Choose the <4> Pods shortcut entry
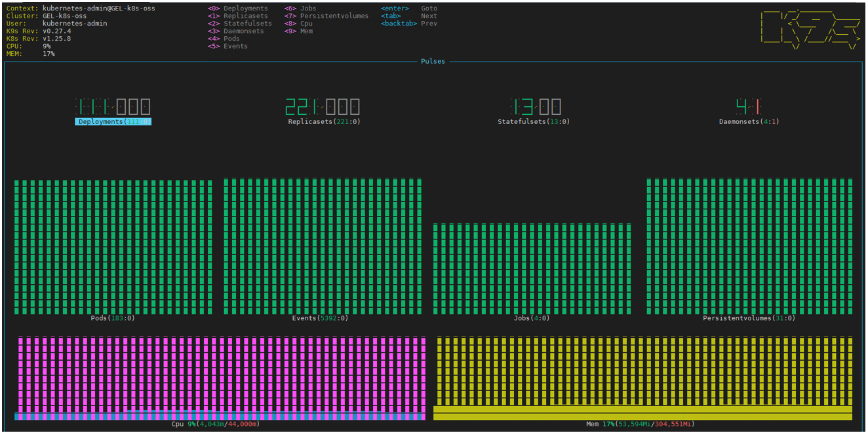This screenshot has height=433, width=868. pyautogui.click(x=224, y=39)
